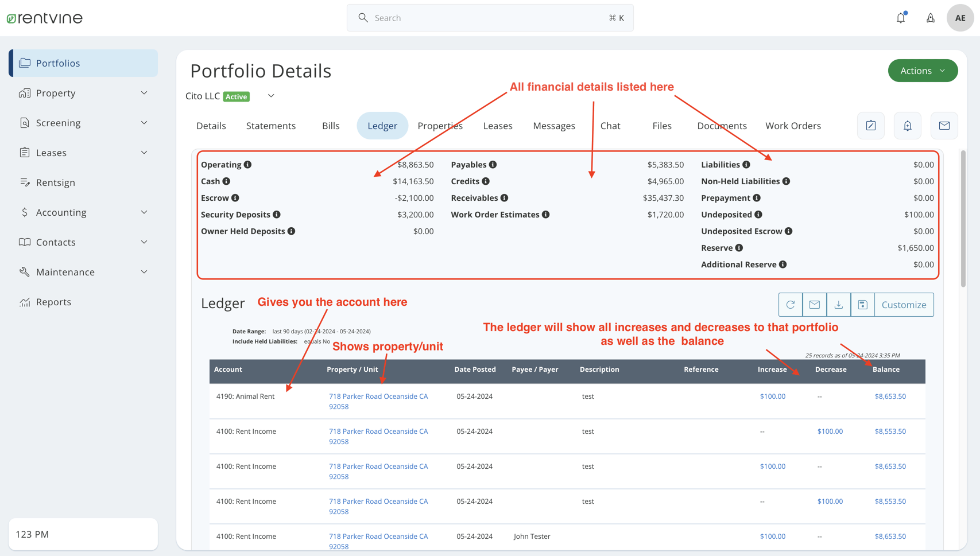
Task: Email the ledger report
Action: (815, 305)
